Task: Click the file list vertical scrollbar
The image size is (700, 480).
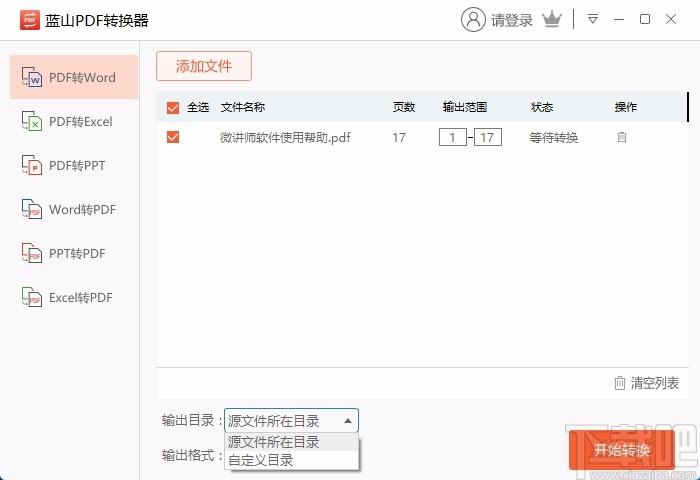Action: coord(688,107)
